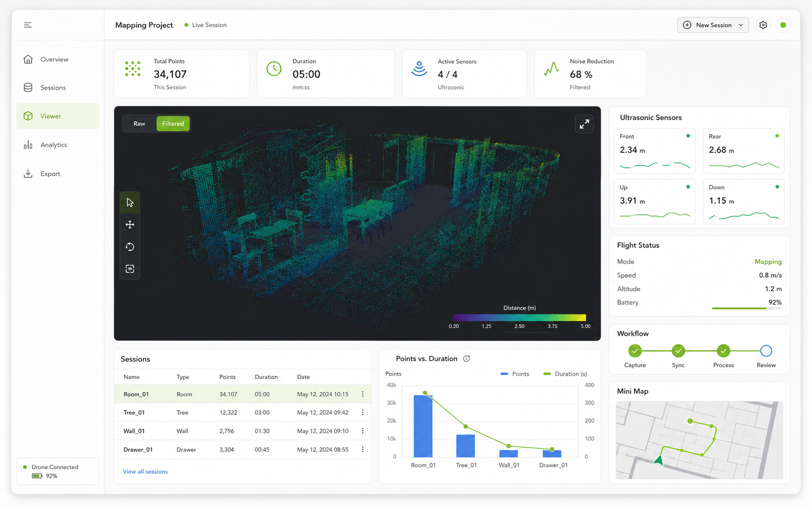
Task: Expand viewer to fullscreen
Action: click(x=584, y=124)
